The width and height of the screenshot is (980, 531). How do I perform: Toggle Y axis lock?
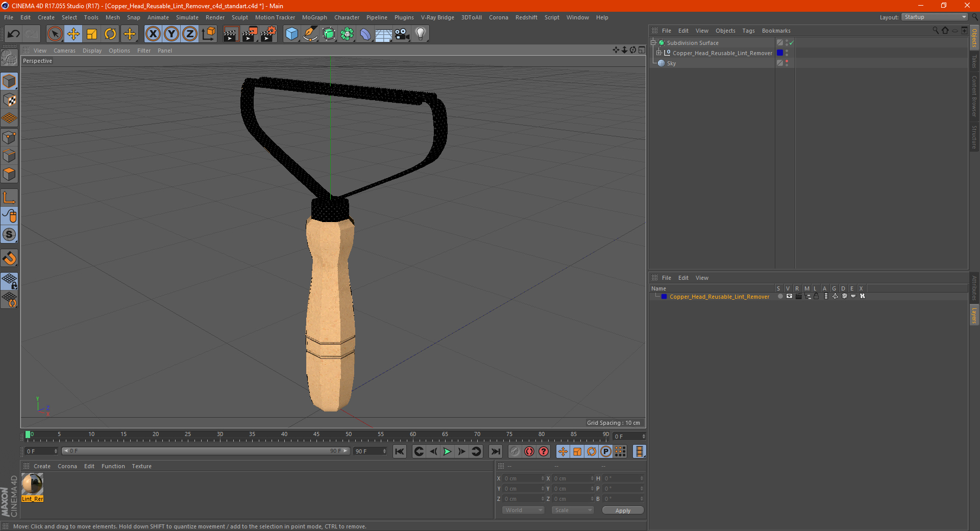coord(171,34)
